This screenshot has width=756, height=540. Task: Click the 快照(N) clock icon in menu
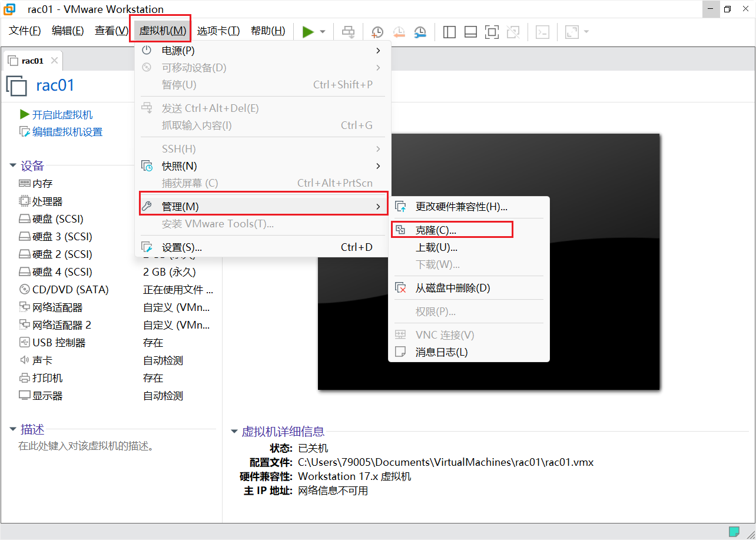[x=147, y=166]
